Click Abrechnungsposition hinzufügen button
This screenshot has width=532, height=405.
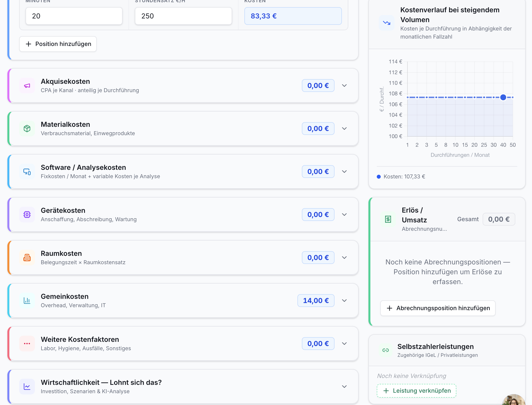click(438, 308)
